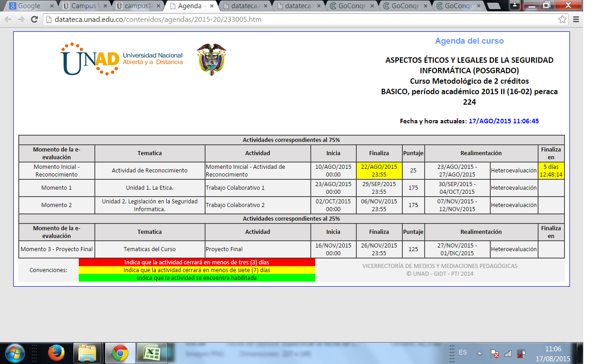
Task: Click the Show Desktop strip beside the clock
Action: tap(579, 353)
